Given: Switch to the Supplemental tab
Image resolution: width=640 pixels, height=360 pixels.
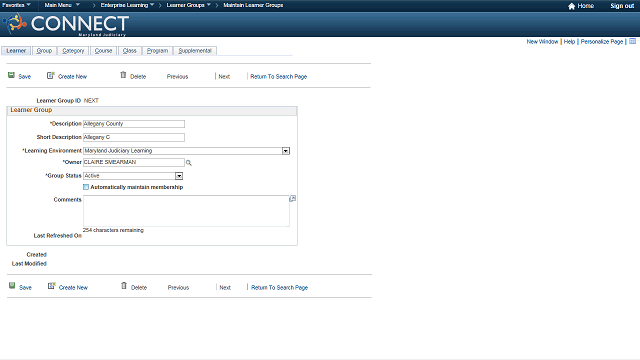Looking at the screenshot, I should click(x=195, y=51).
